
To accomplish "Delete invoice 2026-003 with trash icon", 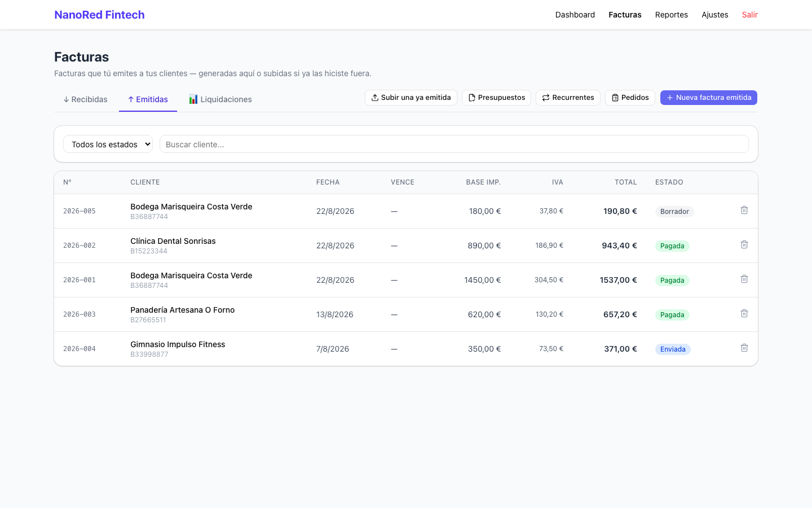I will click(744, 313).
